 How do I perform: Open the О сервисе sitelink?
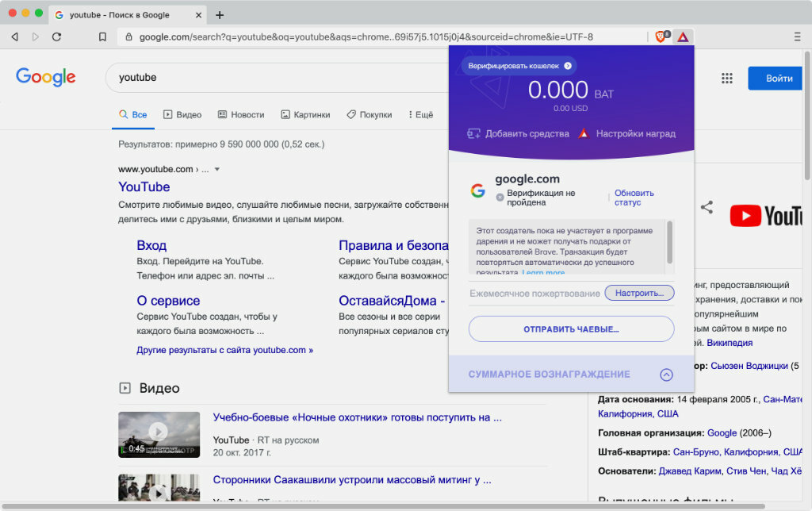point(168,301)
